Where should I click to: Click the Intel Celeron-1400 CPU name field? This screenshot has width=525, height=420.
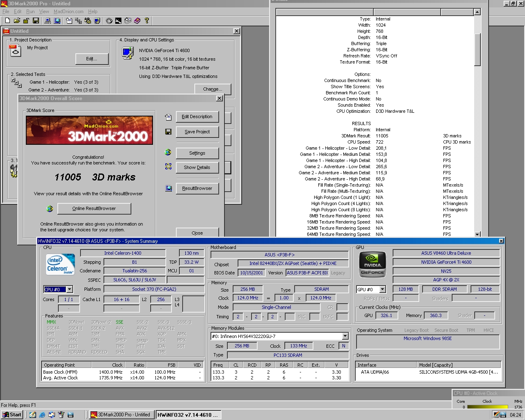click(123, 253)
